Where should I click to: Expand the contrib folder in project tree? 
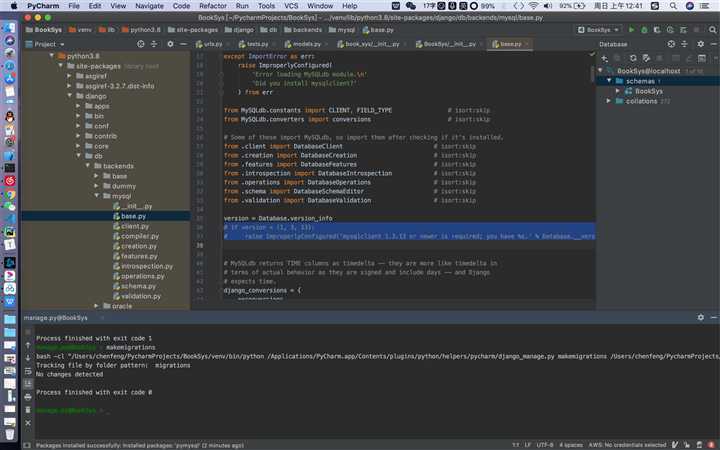pos(78,136)
